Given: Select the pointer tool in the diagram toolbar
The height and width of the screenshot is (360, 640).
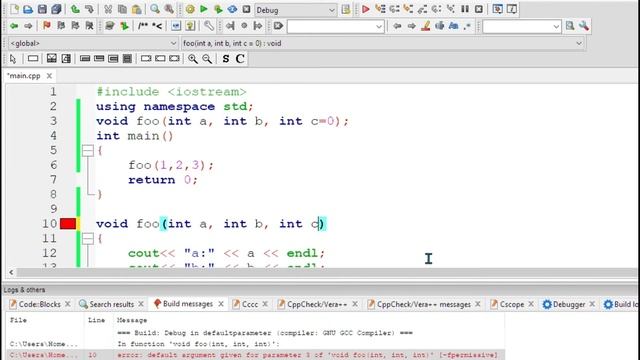Looking at the screenshot, I should point(13,59).
